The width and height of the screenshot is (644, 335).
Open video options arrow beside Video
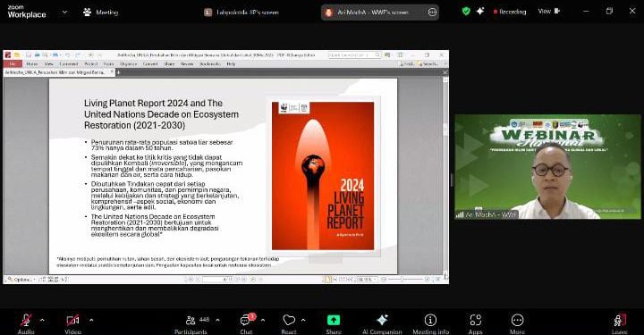click(x=91, y=320)
